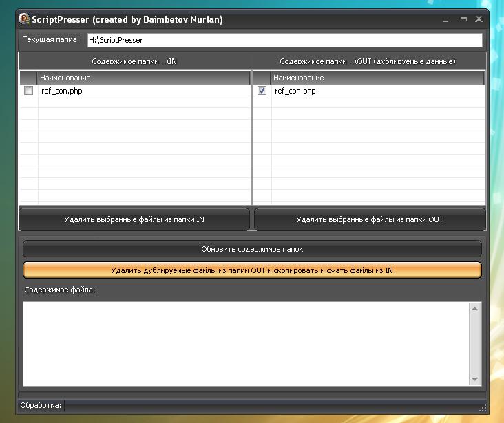Click scroll down arrow in file content area
The image size is (504, 423).
pyautogui.click(x=474, y=379)
